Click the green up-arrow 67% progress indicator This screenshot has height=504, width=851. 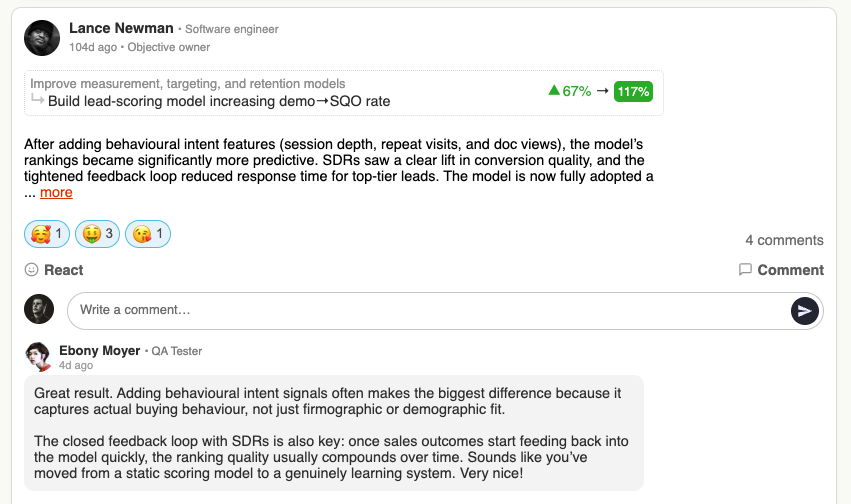coord(570,91)
